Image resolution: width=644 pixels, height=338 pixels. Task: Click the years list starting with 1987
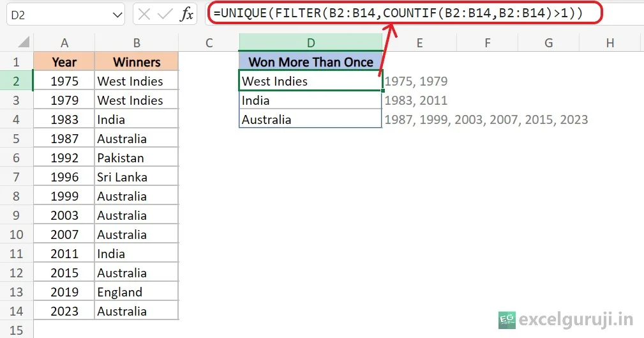[486, 119]
